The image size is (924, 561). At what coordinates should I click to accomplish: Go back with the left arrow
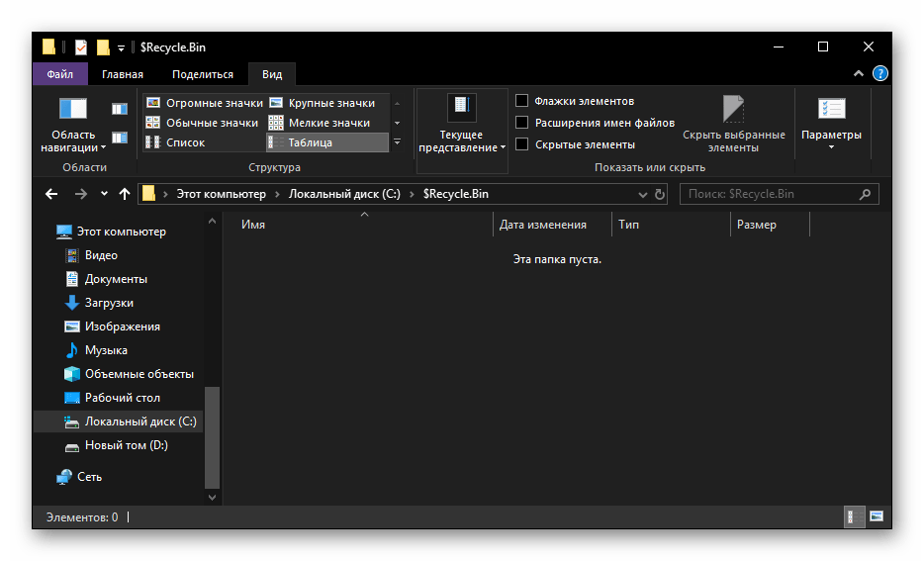(51, 194)
